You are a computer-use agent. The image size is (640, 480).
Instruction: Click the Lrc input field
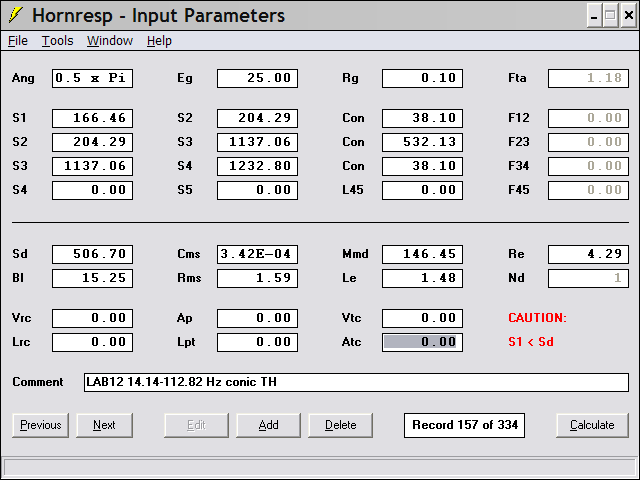click(92, 342)
